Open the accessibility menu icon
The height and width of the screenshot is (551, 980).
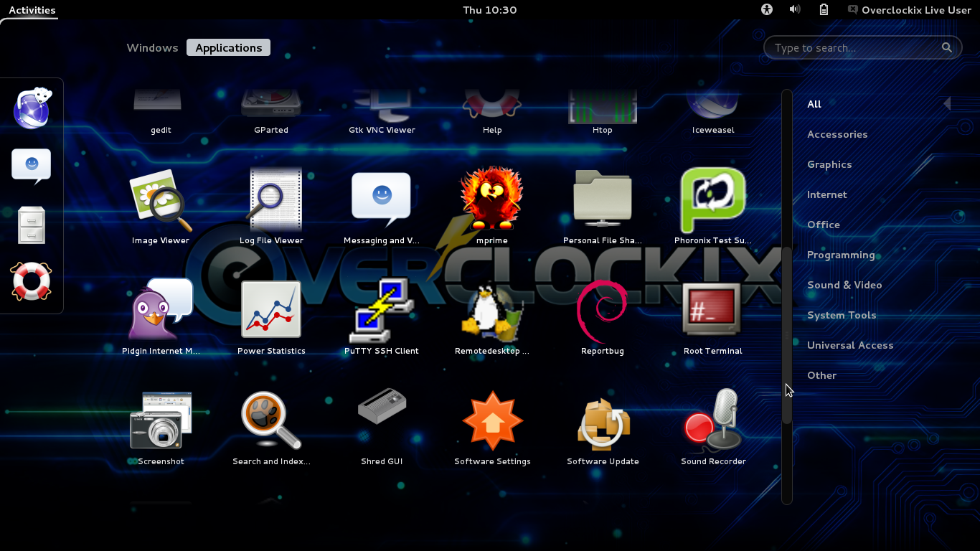767,9
